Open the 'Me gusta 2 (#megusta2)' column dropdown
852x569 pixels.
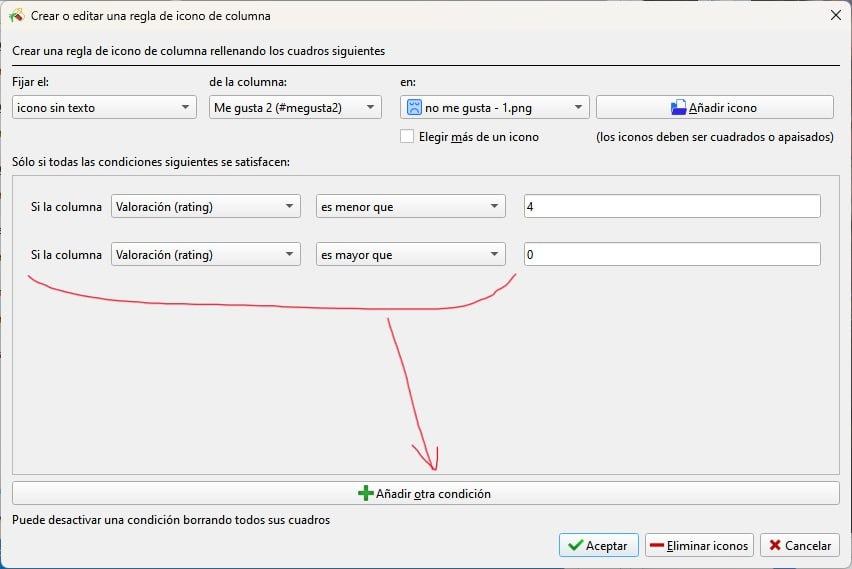point(295,108)
